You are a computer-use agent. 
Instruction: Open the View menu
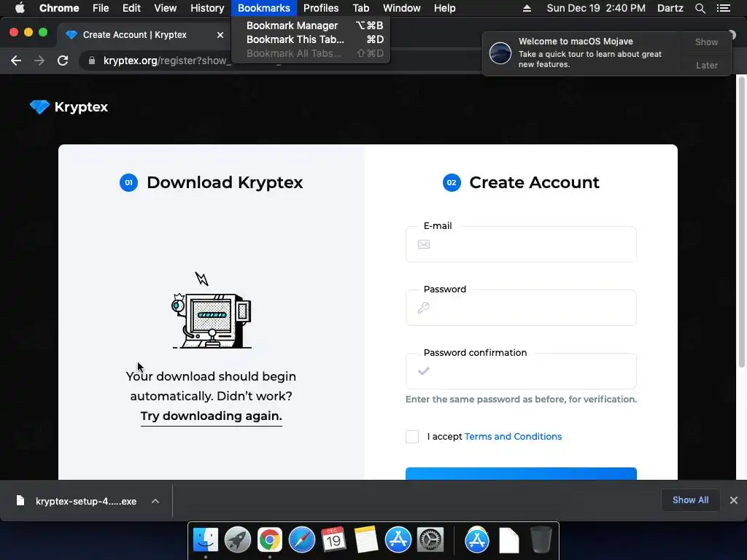click(x=166, y=8)
